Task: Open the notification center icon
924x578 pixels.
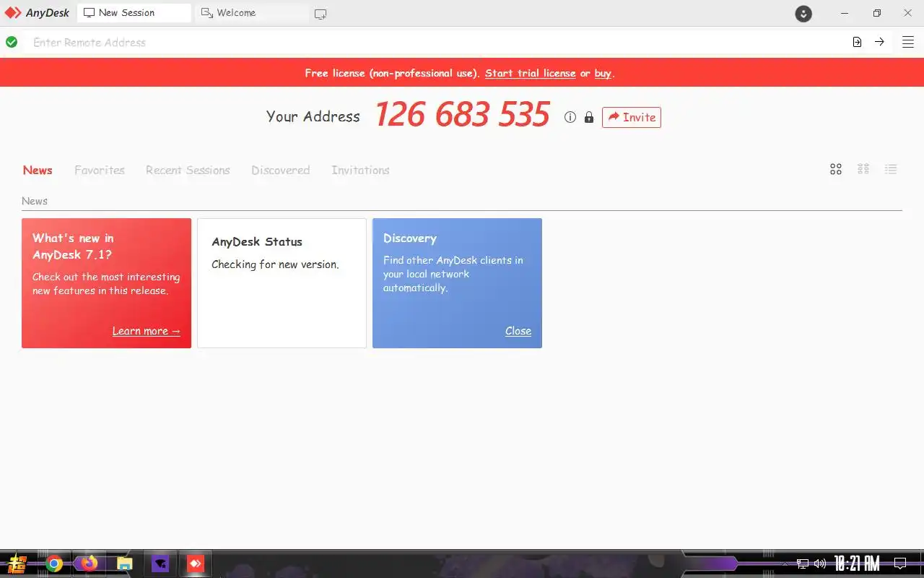Action: click(900, 564)
